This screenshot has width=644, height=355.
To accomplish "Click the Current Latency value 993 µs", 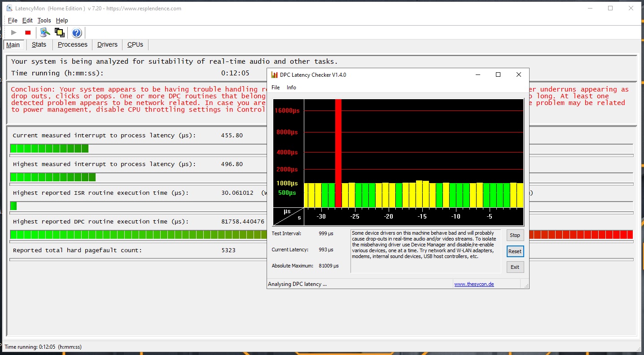I will pyautogui.click(x=326, y=250).
